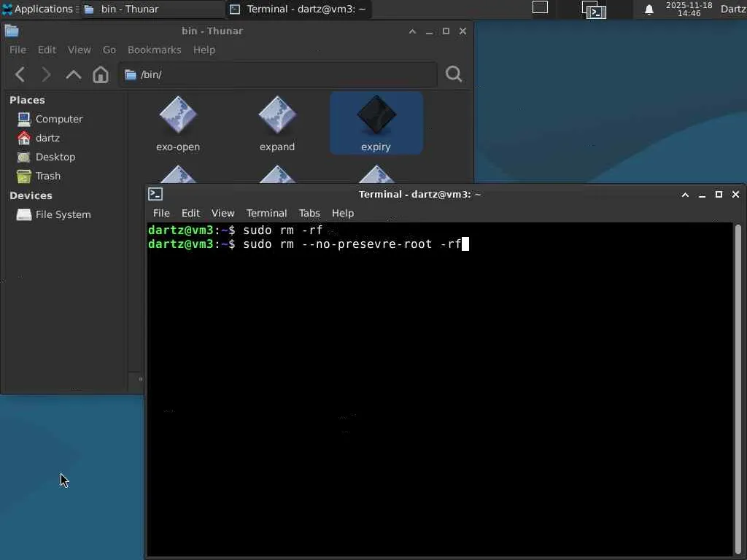Open Thunar Edit menu
The width and height of the screenshot is (747, 560).
[47, 50]
